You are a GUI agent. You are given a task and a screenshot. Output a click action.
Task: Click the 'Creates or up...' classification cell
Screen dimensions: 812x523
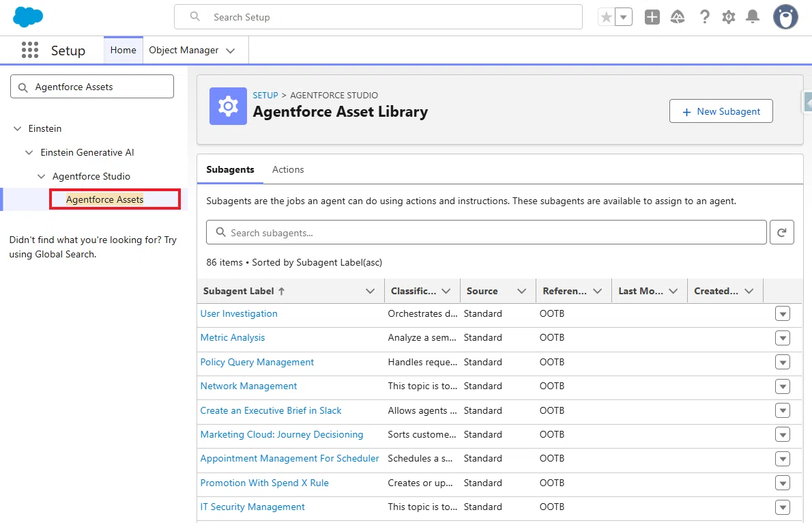click(420, 483)
